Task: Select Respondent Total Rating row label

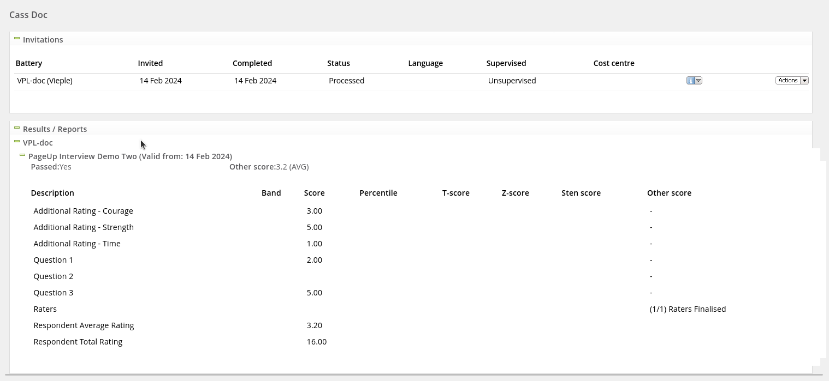Action: pos(78,342)
